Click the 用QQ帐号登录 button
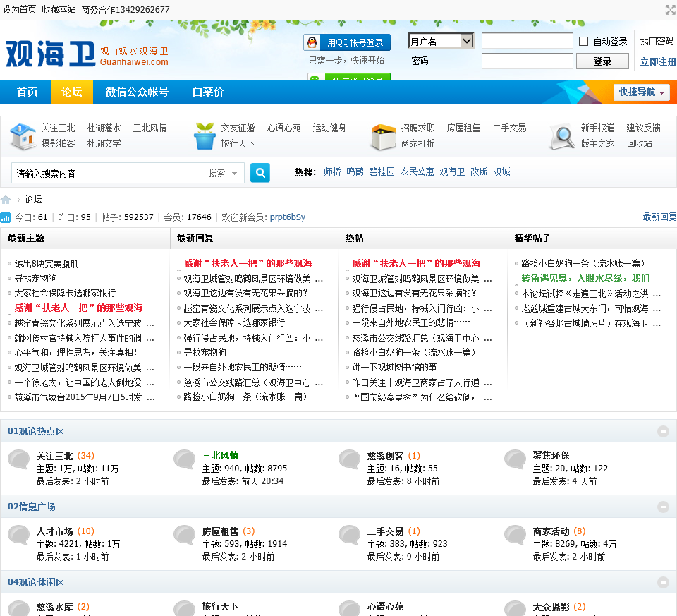Viewport: 677px width, 616px height. [x=347, y=42]
